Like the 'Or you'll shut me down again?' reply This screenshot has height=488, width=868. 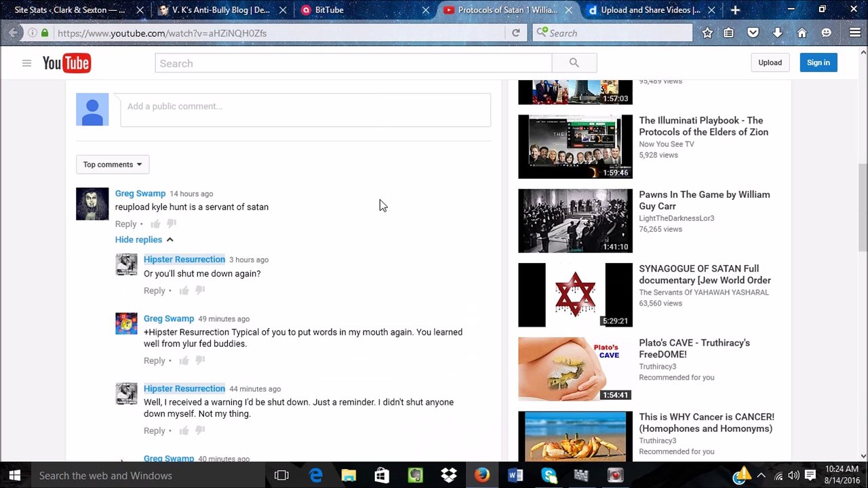184,290
